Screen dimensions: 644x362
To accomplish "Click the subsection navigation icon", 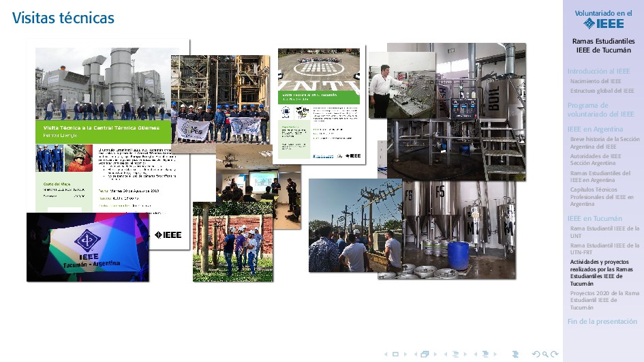I will [x=455, y=354].
